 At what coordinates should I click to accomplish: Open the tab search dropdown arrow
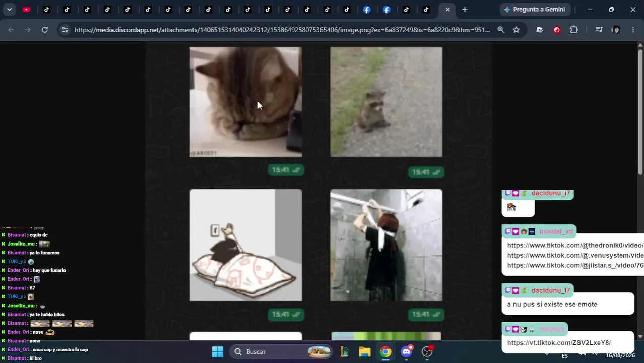point(9,9)
